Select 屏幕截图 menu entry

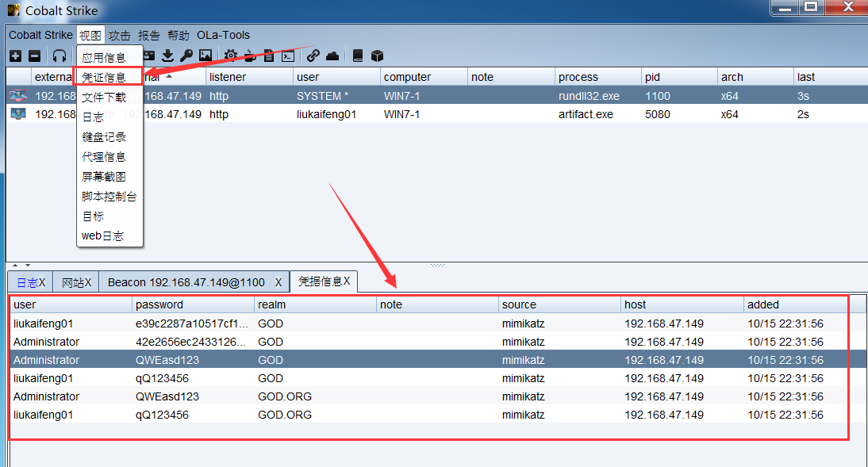(109, 177)
